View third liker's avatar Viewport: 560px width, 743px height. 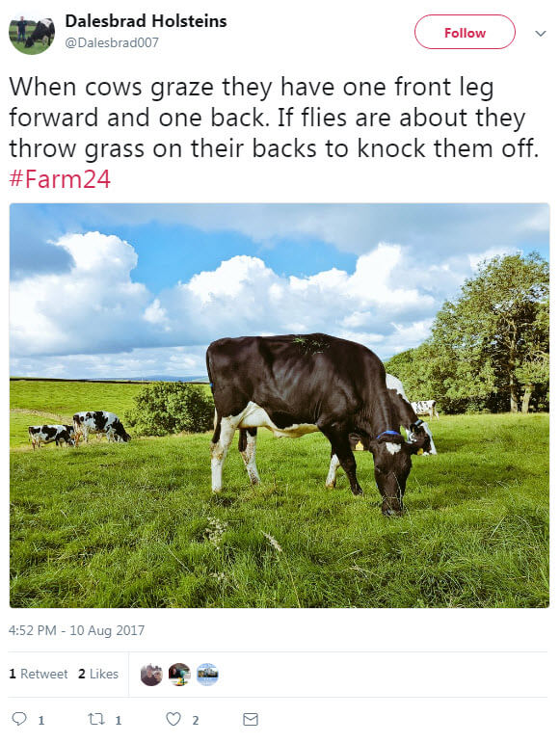207,675
